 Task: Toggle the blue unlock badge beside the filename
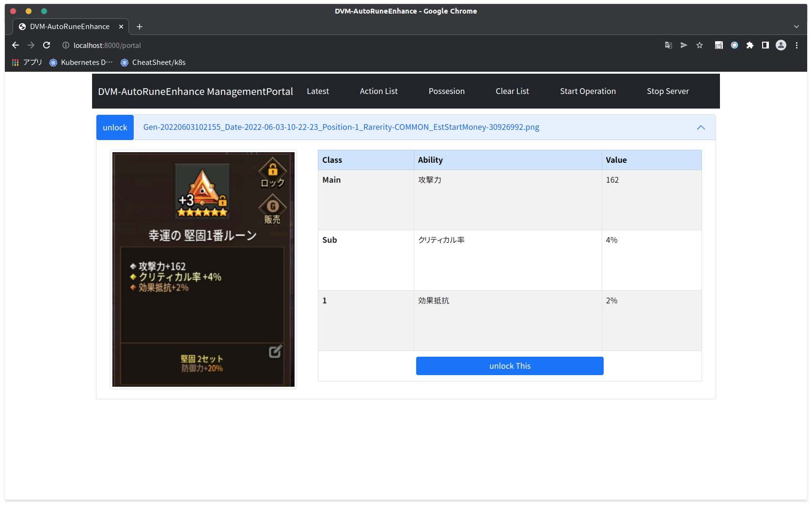pos(115,127)
